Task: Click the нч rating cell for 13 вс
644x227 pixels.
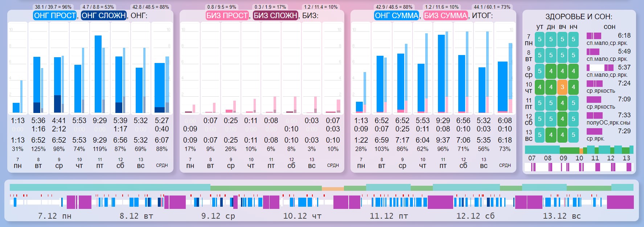Action: 573,135
